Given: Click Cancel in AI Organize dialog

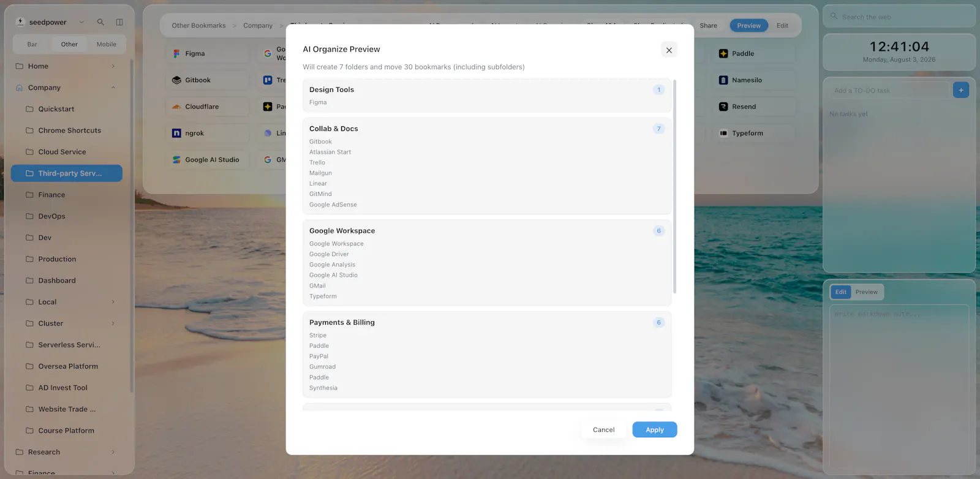Looking at the screenshot, I should 603,430.
